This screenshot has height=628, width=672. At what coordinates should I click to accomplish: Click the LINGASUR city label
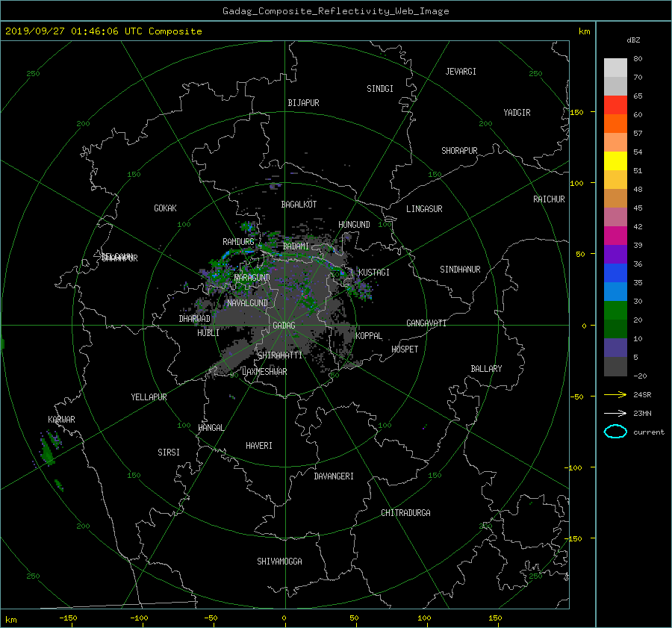424,209
